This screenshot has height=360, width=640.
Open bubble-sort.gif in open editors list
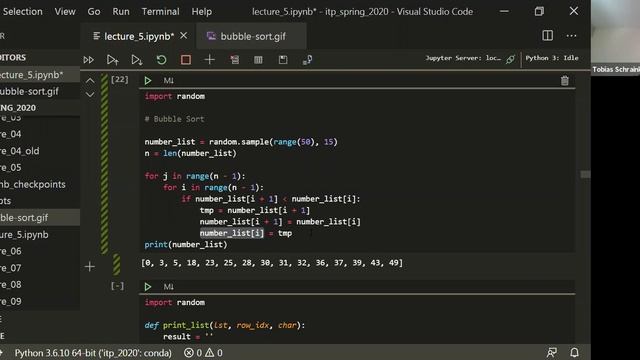[40, 91]
